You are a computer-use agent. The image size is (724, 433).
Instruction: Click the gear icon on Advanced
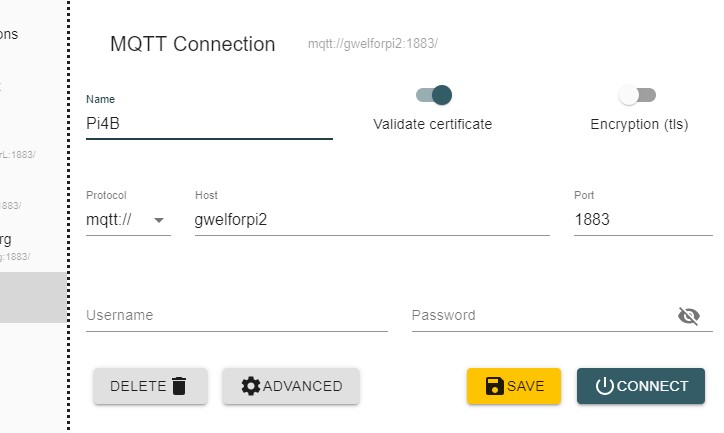point(251,386)
